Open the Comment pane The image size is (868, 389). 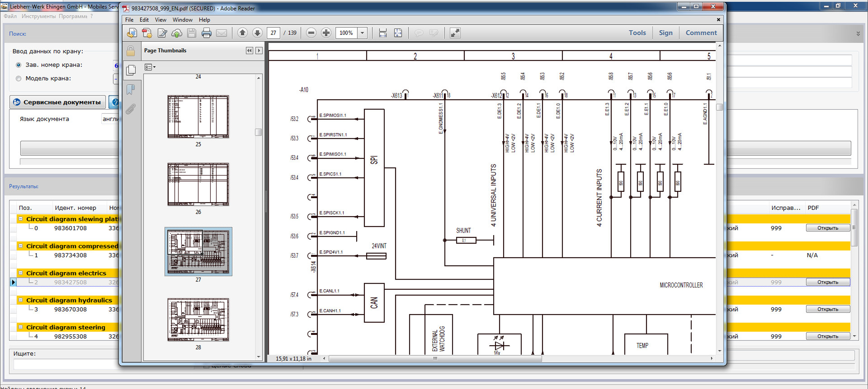tap(701, 33)
